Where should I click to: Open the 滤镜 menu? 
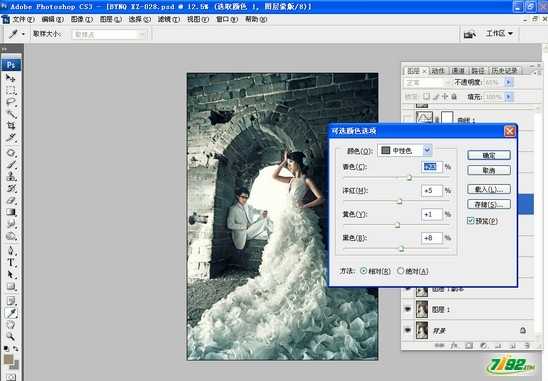click(x=169, y=19)
